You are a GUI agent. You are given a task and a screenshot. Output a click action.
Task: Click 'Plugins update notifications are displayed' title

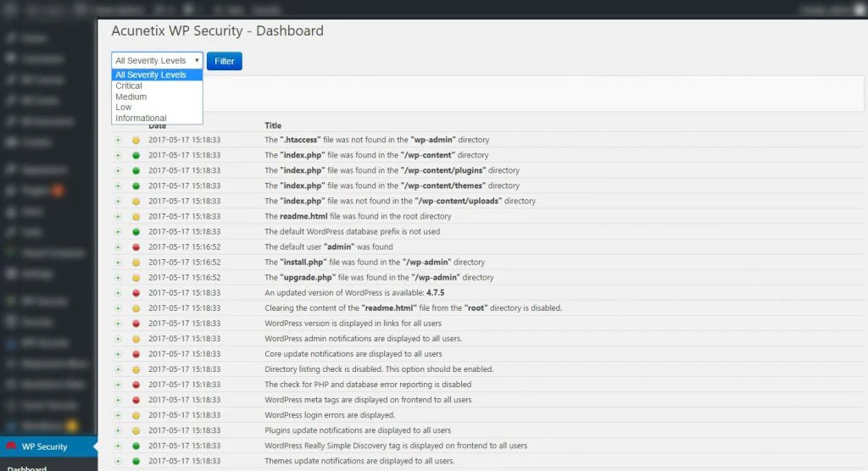(x=358, y=430)
